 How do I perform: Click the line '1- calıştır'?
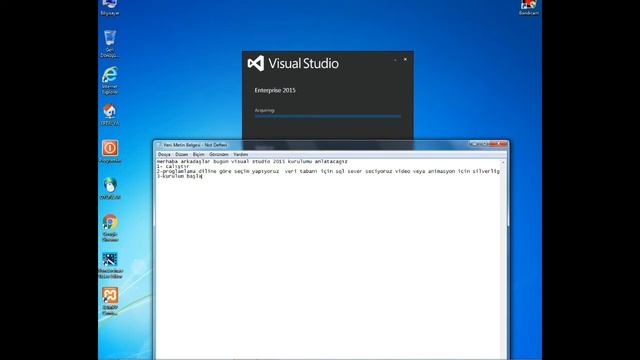[173, 167]
